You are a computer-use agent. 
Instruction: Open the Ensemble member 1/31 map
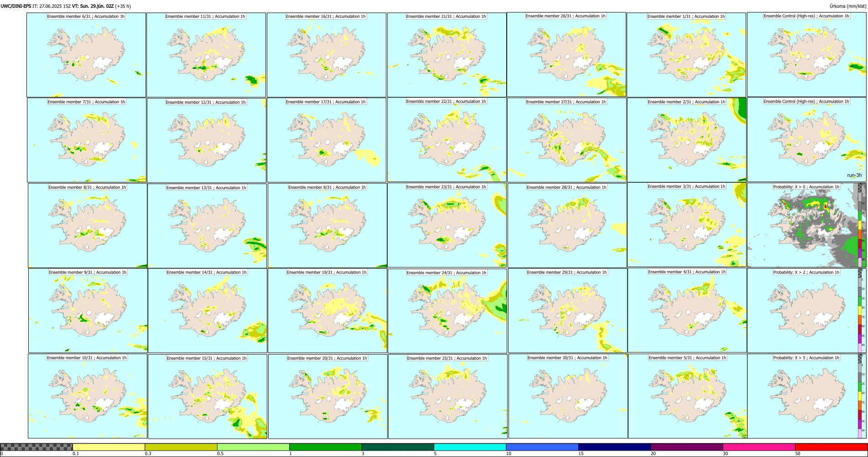coord(686,55)
